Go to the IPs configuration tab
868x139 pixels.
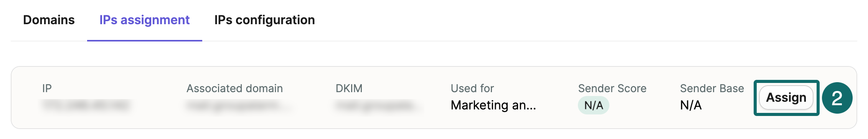(x=264, y=20)
